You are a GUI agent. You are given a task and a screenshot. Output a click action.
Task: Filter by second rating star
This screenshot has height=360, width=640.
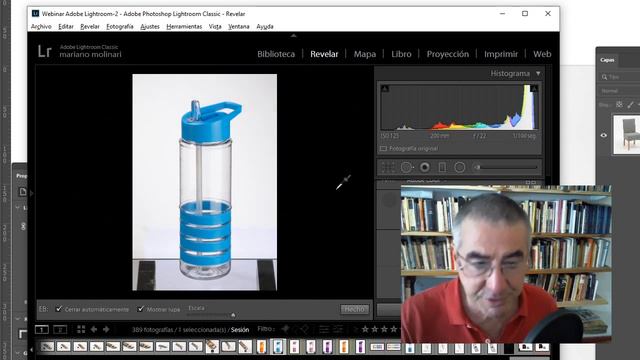(375, 329)
